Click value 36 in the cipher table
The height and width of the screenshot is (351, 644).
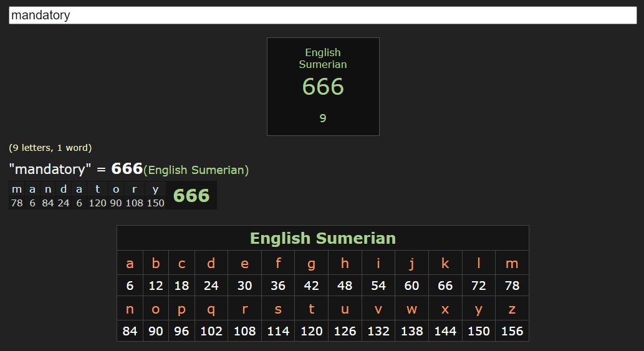point(278,286)
